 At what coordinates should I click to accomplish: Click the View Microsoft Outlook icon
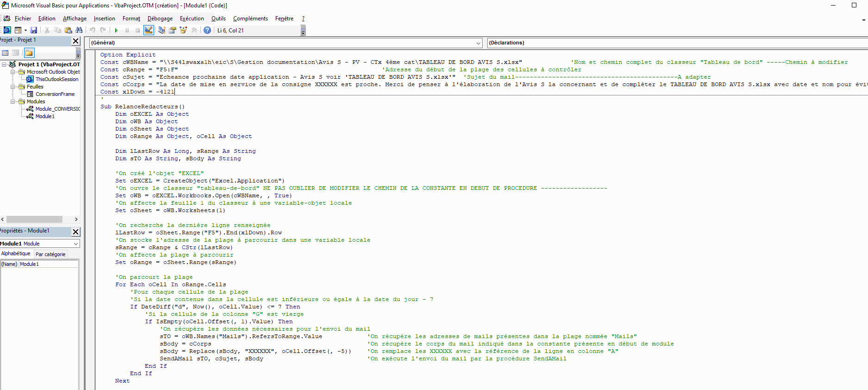7,30
